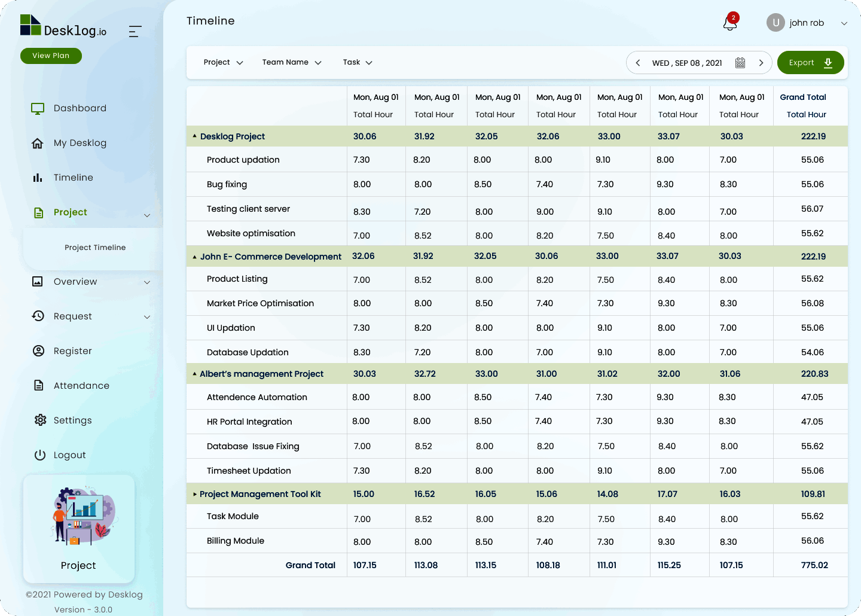This screenshot has width=861, height=616.
Task: Click the Settings gear icon
Action: [x=40, y=420]
